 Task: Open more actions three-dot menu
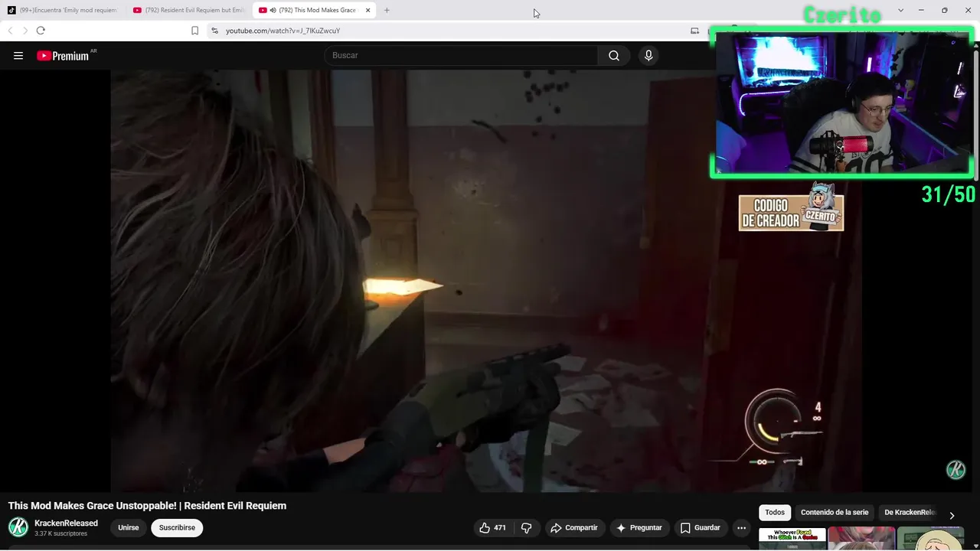coord(741,527)
